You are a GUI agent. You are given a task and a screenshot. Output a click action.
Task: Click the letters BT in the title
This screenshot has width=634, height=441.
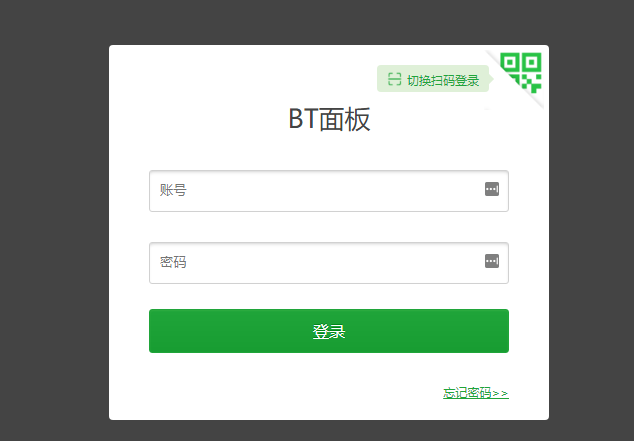(x=302, y=119)
